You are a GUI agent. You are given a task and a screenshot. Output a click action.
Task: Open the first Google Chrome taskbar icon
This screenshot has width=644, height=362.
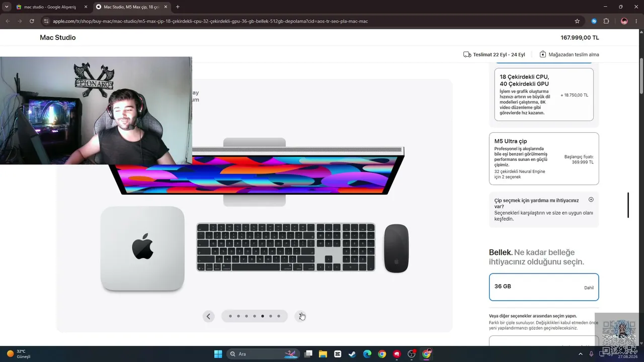click(x=382, y=354)
